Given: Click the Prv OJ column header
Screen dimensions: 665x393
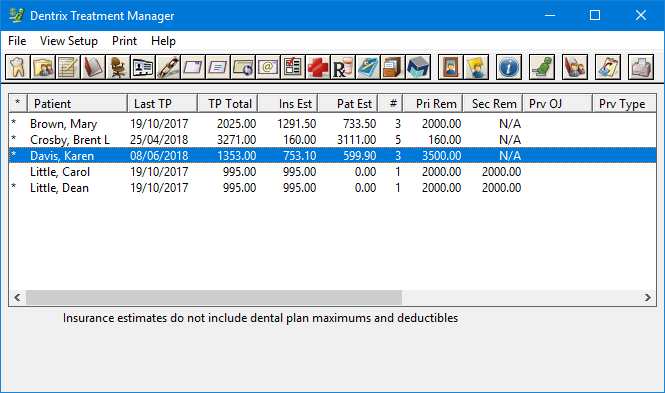Looking at the screenshot, I should [558, 103].
